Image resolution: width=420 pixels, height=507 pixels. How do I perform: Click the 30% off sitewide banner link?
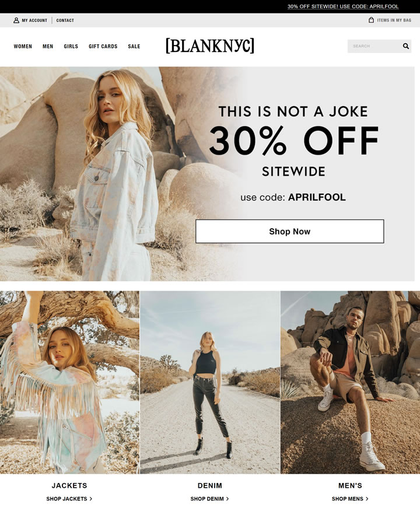tap(343, 6)
